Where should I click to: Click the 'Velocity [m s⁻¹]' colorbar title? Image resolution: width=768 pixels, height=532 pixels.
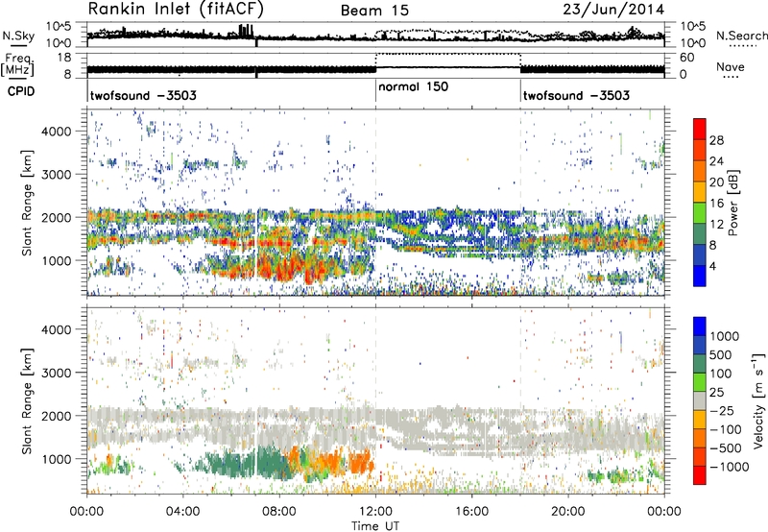point(758,400)
